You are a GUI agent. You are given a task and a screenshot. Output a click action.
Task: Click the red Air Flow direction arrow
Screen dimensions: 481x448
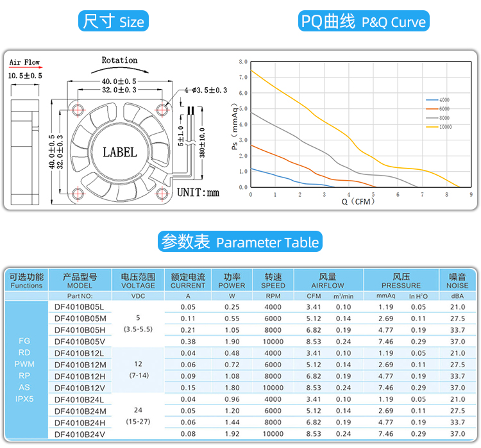(x=24, y=68)
